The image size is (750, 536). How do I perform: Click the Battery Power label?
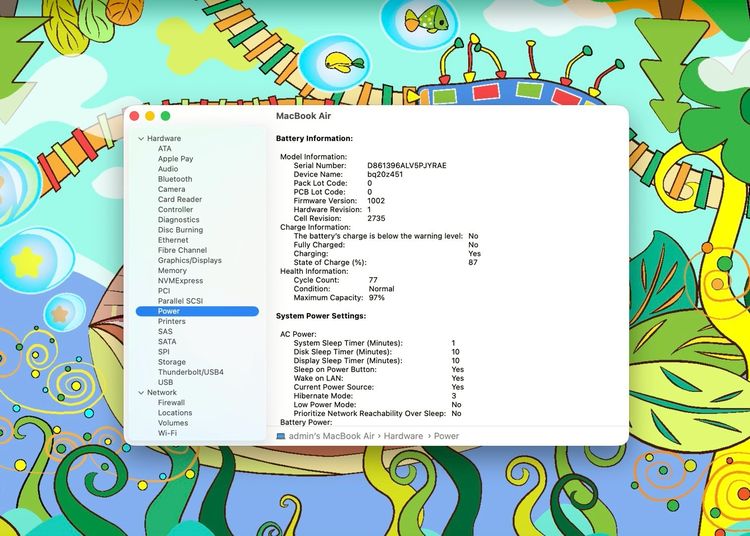(x=306, y=422)
